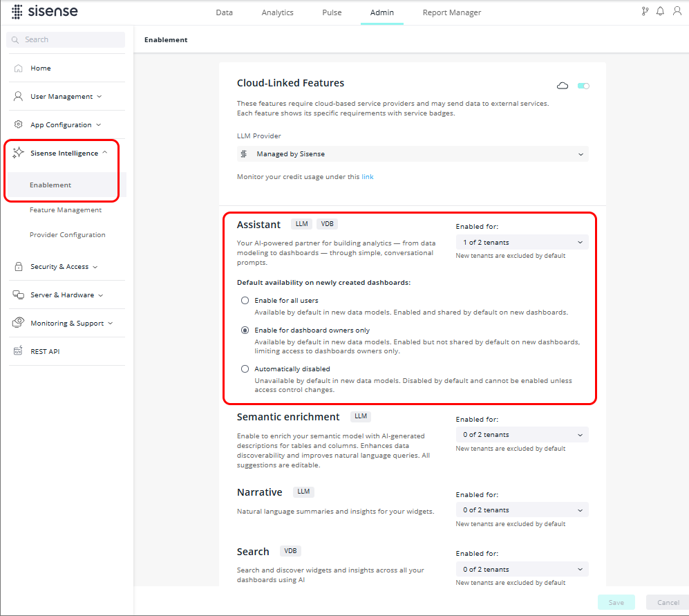Screen dimensions: 689x616
Task: Open the notifications bell
Action: [660, 12]
